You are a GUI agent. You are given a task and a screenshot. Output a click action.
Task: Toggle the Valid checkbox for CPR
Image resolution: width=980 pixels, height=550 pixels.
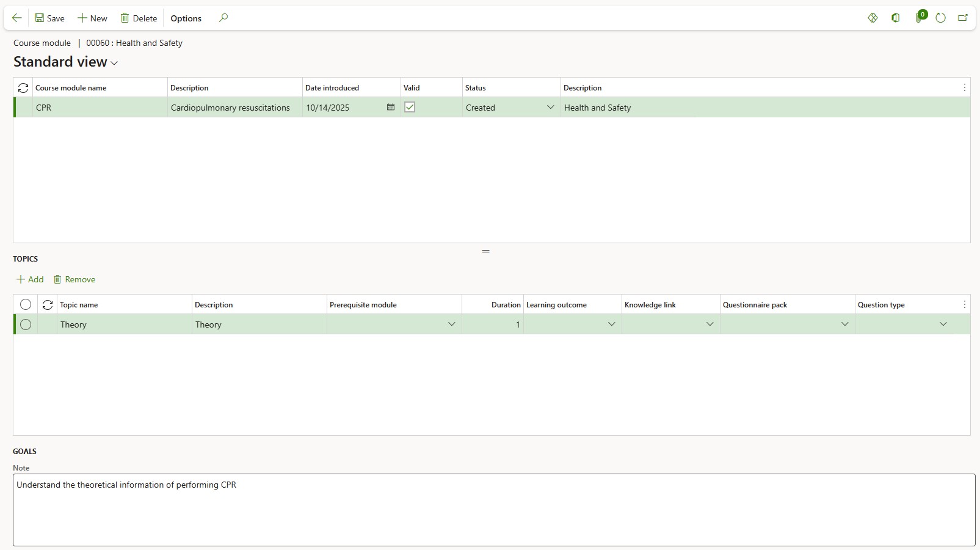pyautogui.click(x=410, y=108)
